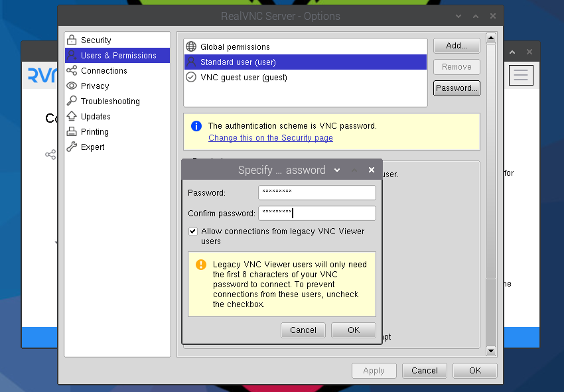Click the vertical scrollbar thumb in the permissions pane
564x392 pixels.
[x=490, y=161]
